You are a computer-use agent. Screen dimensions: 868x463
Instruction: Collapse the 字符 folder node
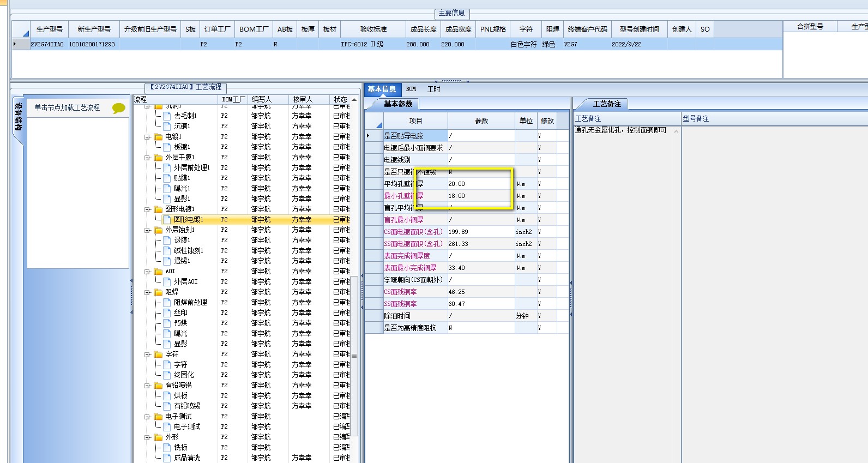click(x=147, y=354)
